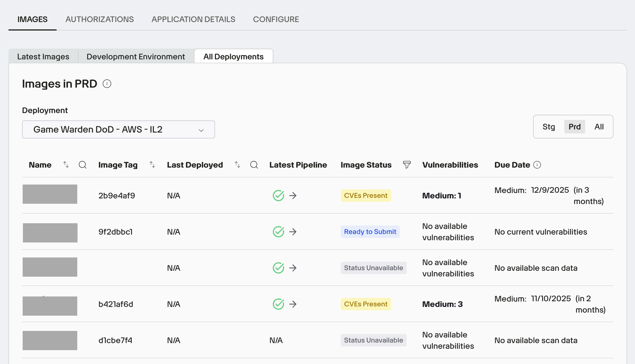
Task: Open pipeline details arrow for image 9f2dbbc1
Action: [x=293, y=232]
